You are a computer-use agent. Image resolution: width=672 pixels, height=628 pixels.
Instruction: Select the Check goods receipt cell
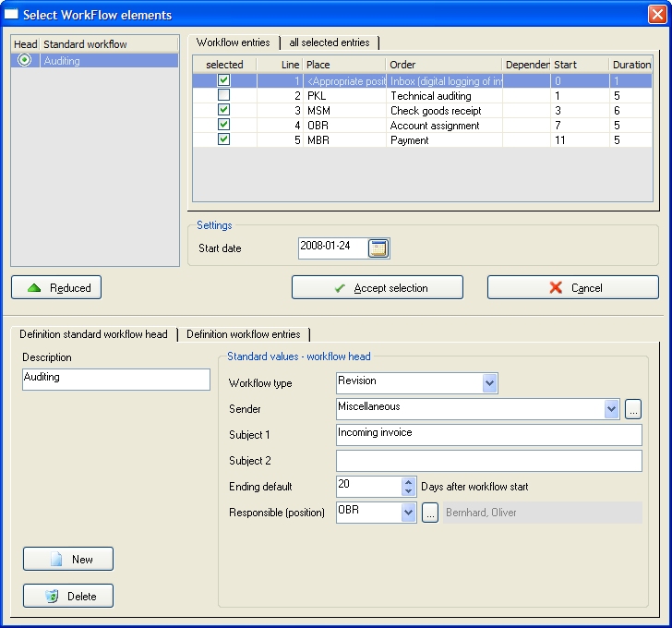pos(444,111)
